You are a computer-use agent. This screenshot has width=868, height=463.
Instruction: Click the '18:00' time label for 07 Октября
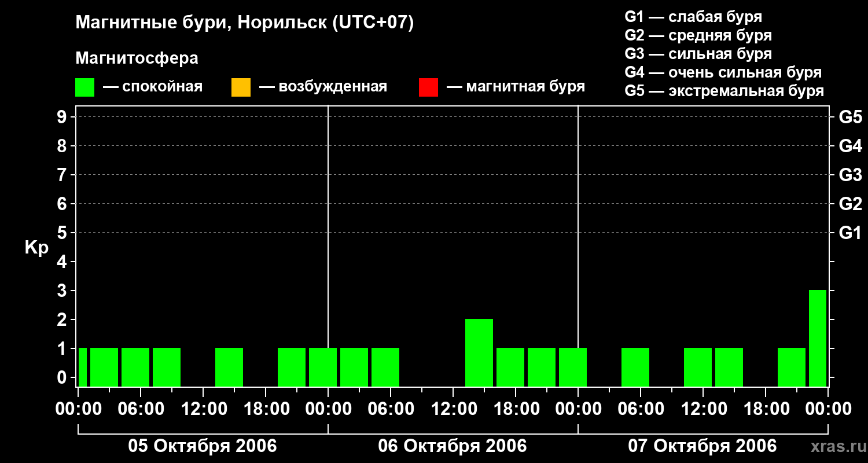point(766,409)
